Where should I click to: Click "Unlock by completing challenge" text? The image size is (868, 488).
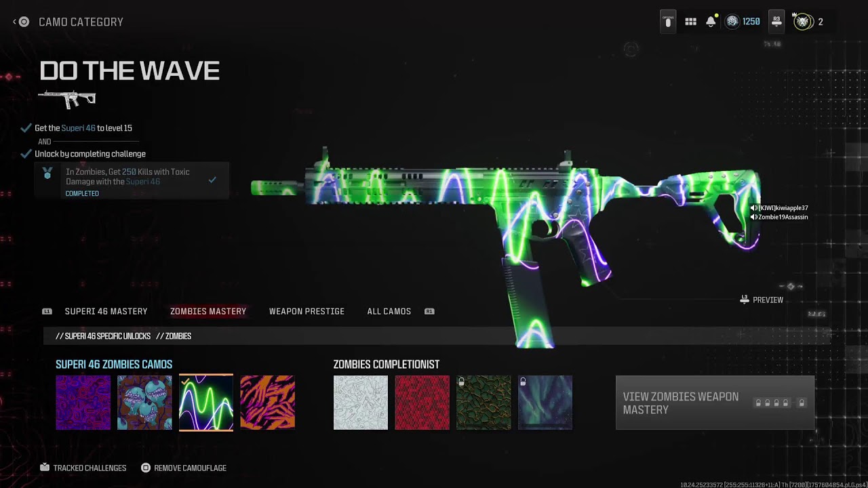pyautogui.click(x=90, y=154)
